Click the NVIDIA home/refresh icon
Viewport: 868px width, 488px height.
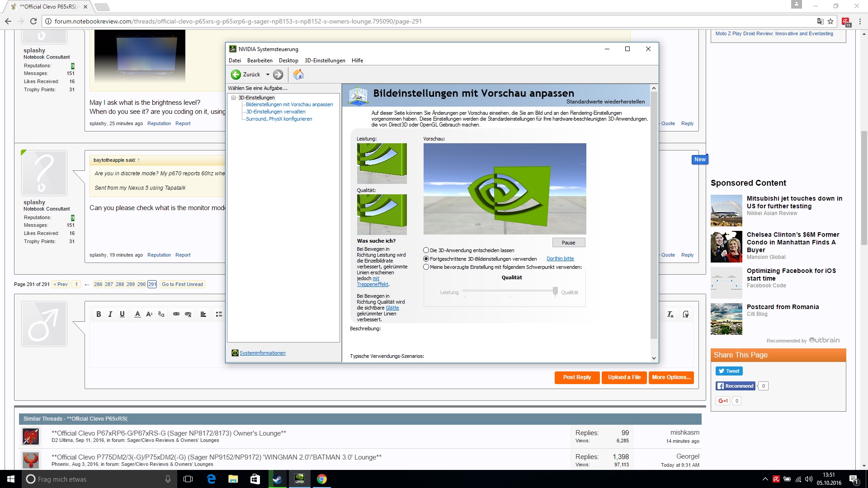click(x=298, y=74)
